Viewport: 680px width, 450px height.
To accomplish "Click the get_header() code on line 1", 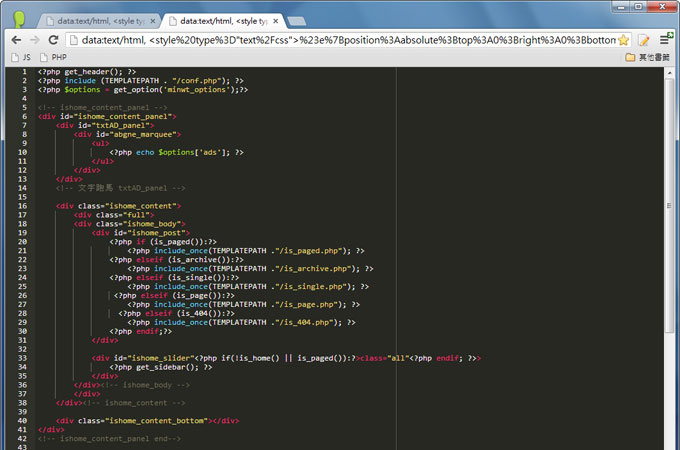I will coord(93,72).
